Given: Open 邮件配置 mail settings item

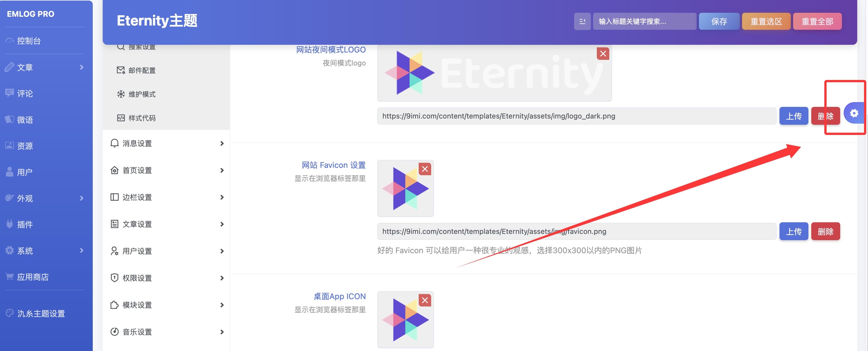Looking at the screenshot, I should [x=142, y=70].
